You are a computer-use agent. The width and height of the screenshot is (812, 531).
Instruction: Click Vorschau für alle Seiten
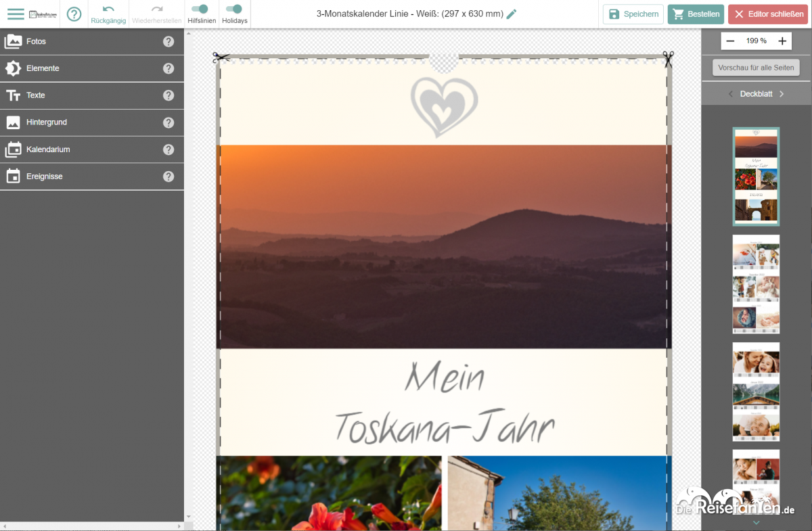(x=756, y=68)
